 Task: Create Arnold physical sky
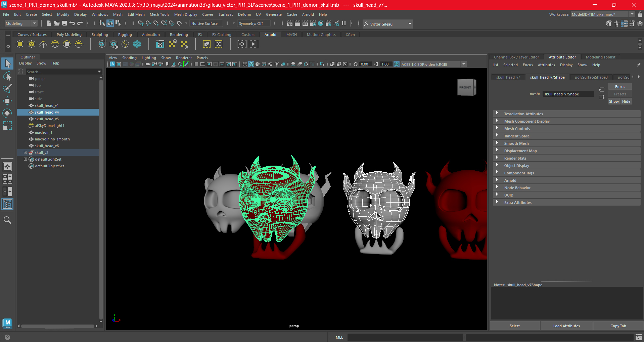(x=79, y=44)
